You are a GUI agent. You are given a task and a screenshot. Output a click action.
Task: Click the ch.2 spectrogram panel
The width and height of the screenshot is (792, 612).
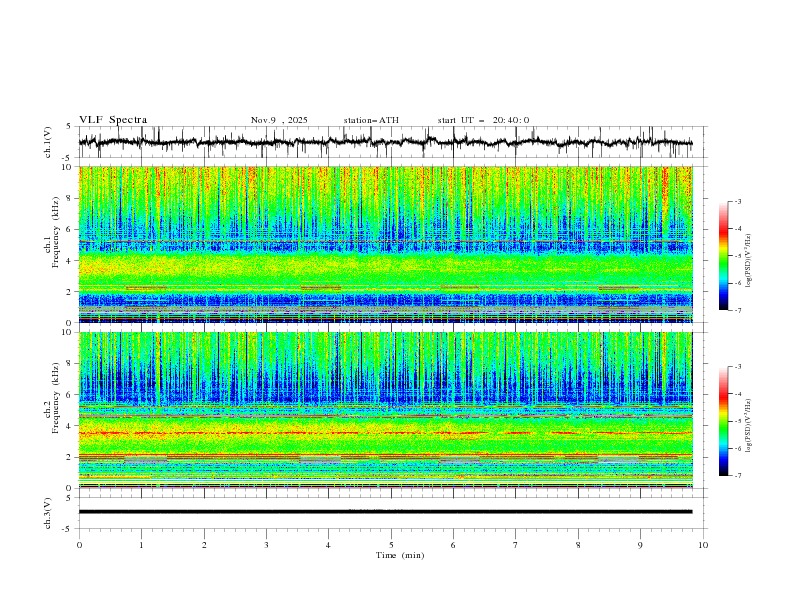tap(385, 410)
